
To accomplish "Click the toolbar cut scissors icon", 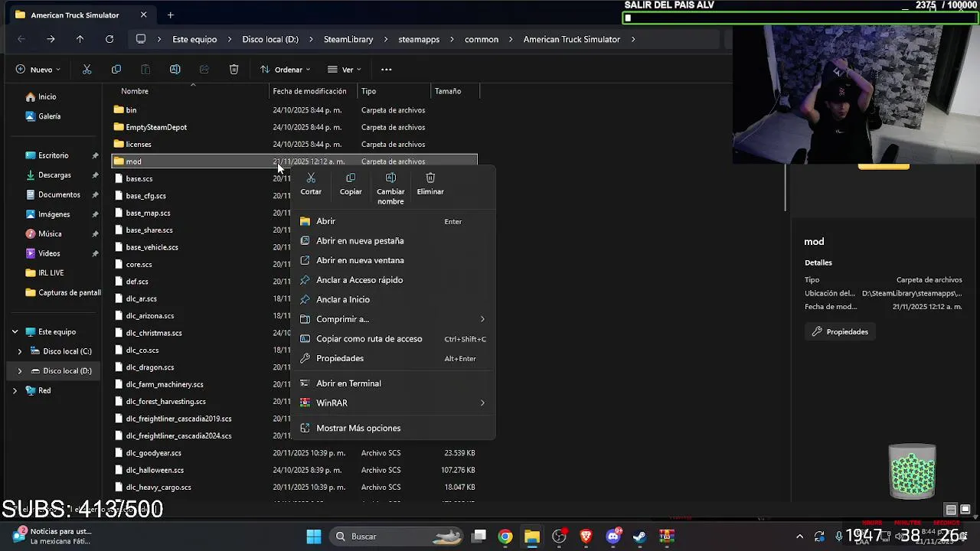I will click(x=87, y=70).
